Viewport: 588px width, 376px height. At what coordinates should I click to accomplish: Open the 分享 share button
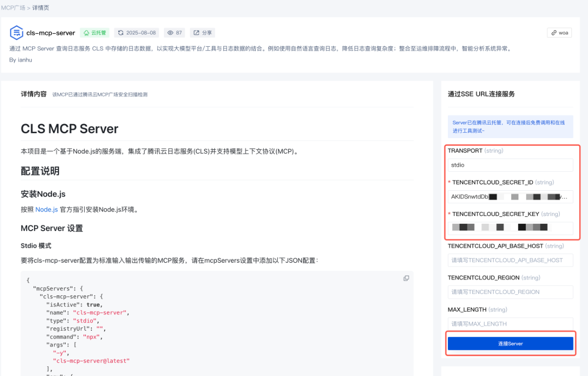click(203, 33)
